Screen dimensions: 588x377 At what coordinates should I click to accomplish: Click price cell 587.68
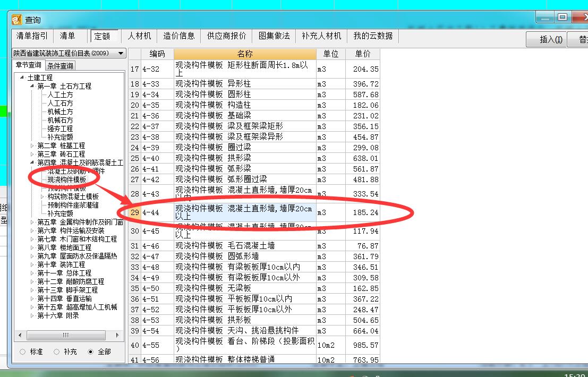click(363, 95)
